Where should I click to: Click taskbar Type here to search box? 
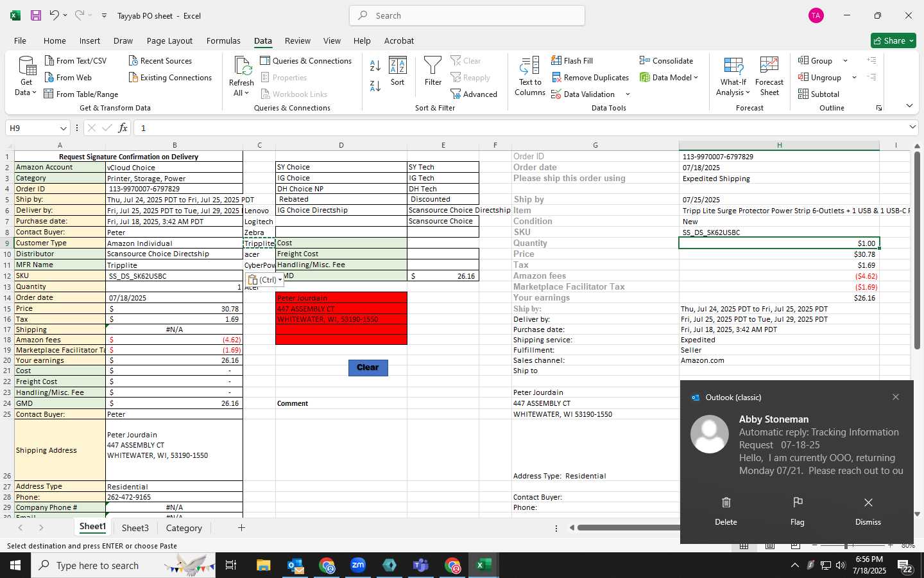point(124,565)
